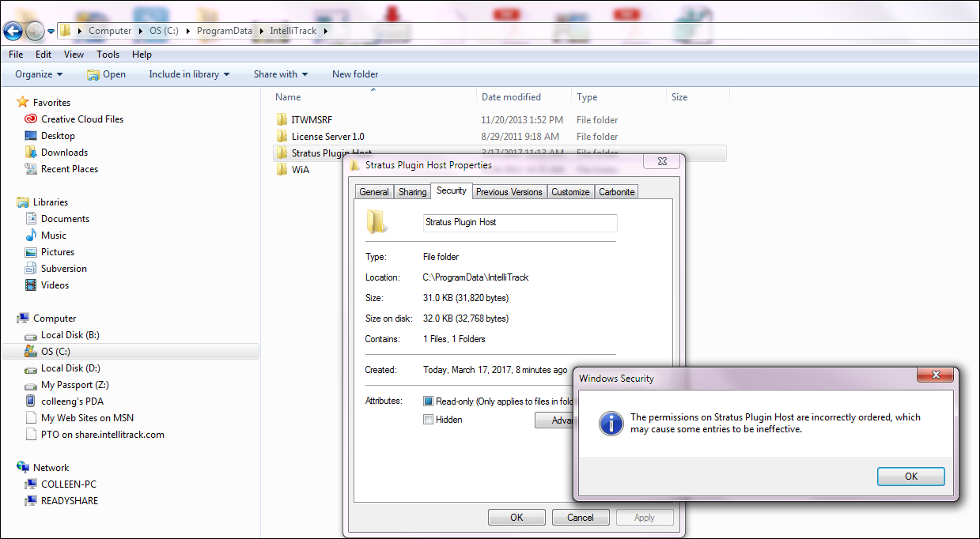Click the Security tab in Properties
This screenshot has height=539, width=980.
(x=452, y=190)
